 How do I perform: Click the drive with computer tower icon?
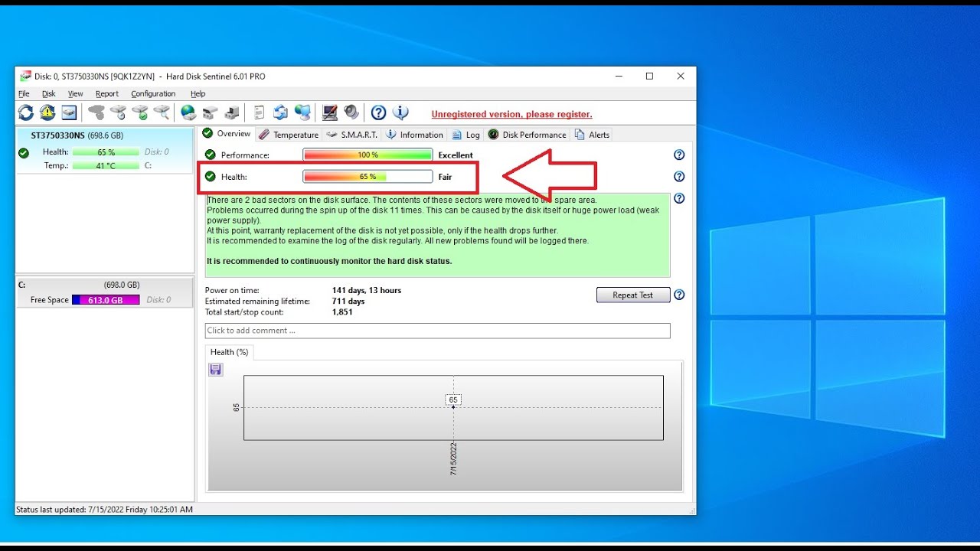(231, 113)
